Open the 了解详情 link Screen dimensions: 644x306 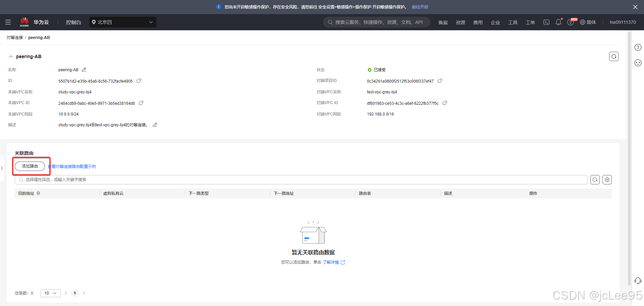(x=334, y=262)
